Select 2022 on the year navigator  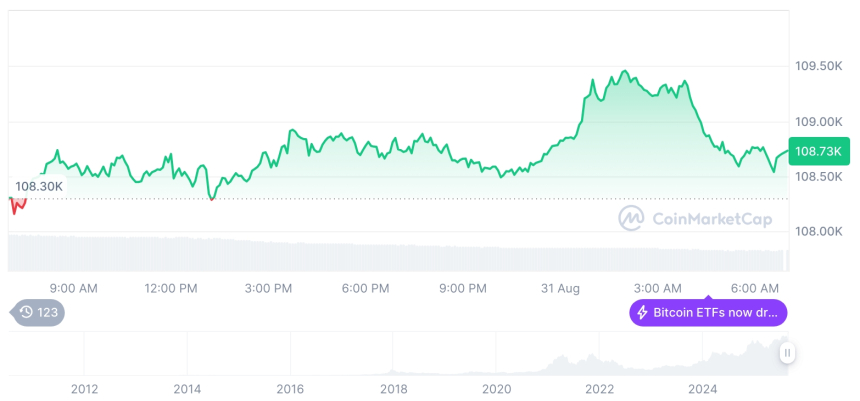click(599, 389)
